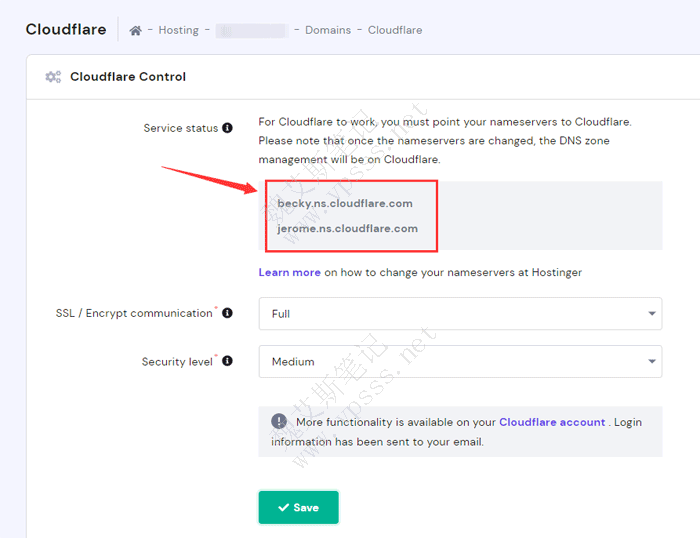Show info for Security level
This screenshot has height=538, width=700.
click(x=227, y=361)
